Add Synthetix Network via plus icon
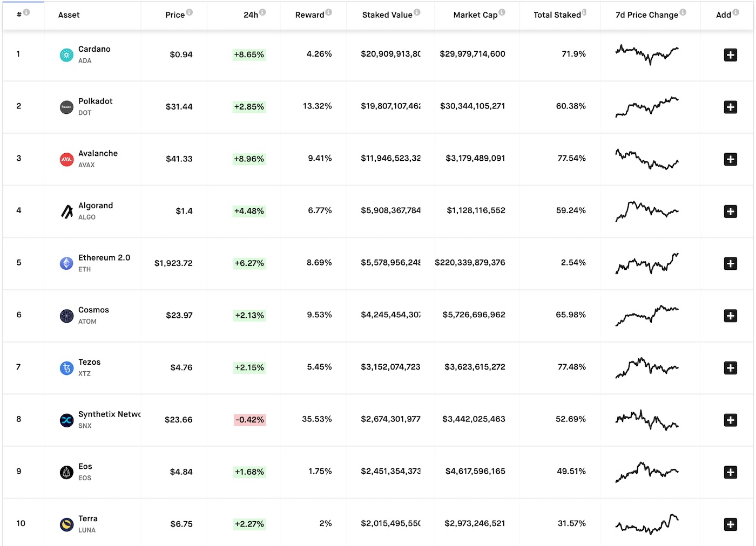 tap(730, 420)
